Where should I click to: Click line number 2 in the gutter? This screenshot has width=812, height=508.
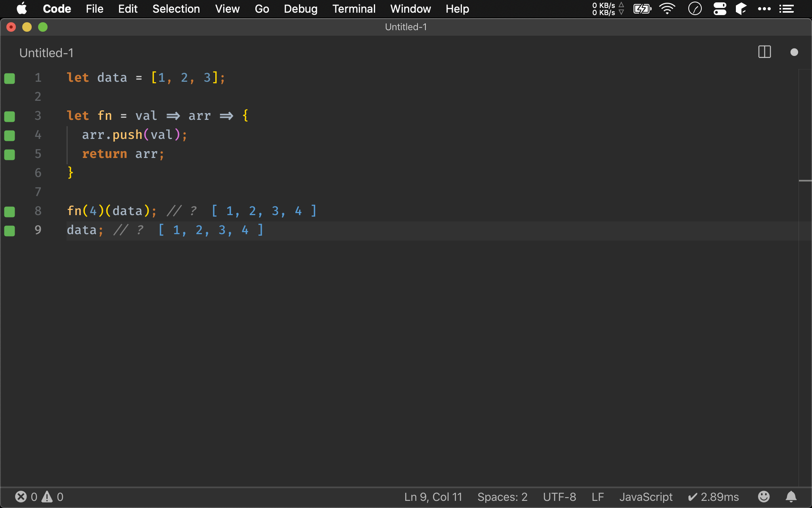pyautogui.click(x=38, y=96)
